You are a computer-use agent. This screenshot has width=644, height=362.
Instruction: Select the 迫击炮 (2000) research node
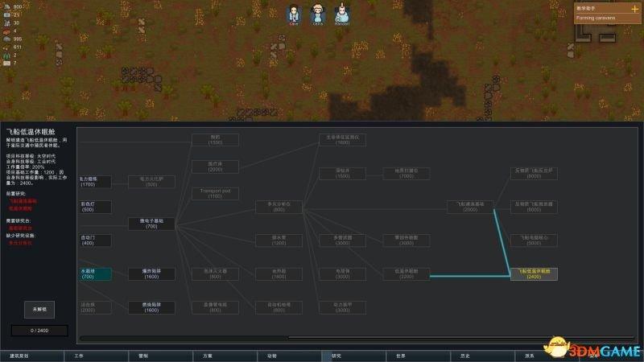tap(95, 308)
